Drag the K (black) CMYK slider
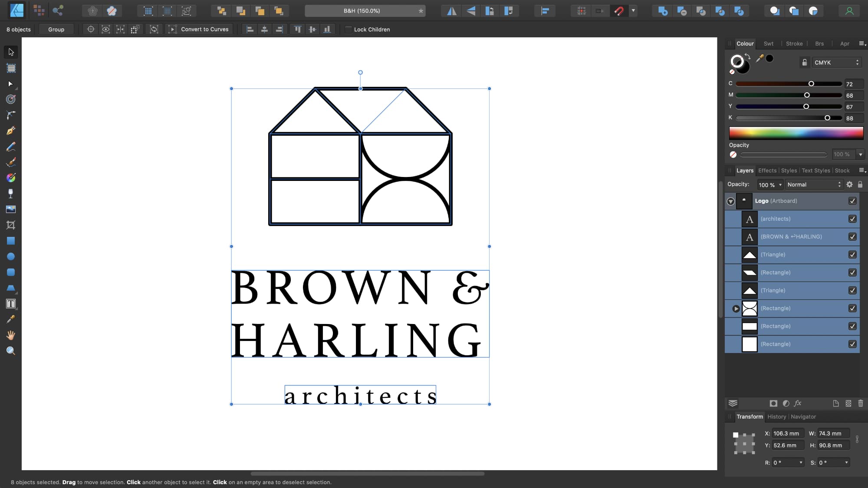The image size is (868, 488). pyautogui.click(x=828, y=118)
